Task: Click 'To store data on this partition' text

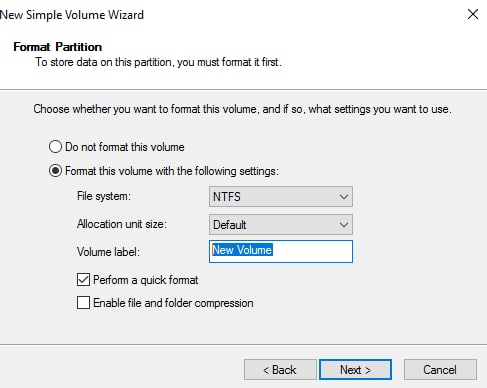Action: (159, 62)
